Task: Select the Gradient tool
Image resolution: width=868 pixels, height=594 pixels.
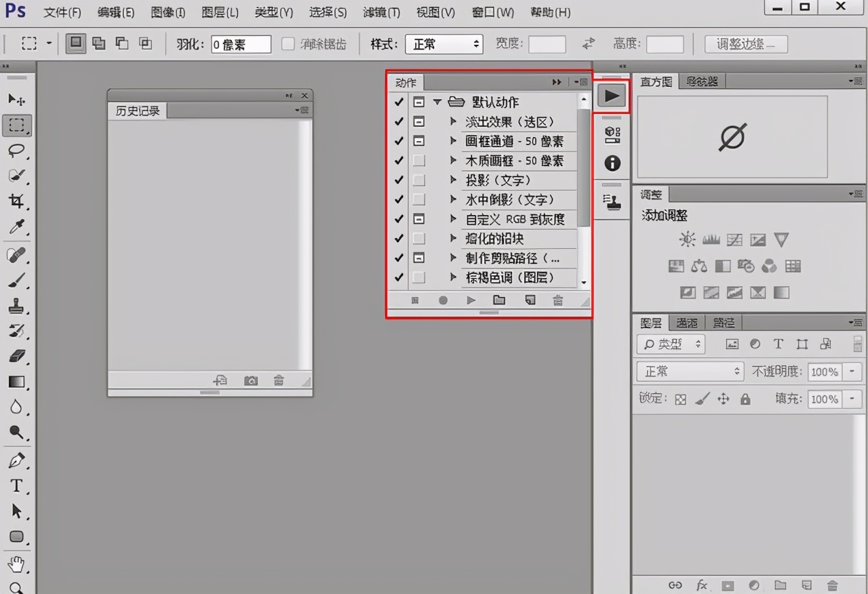Action: coord(17,382)
